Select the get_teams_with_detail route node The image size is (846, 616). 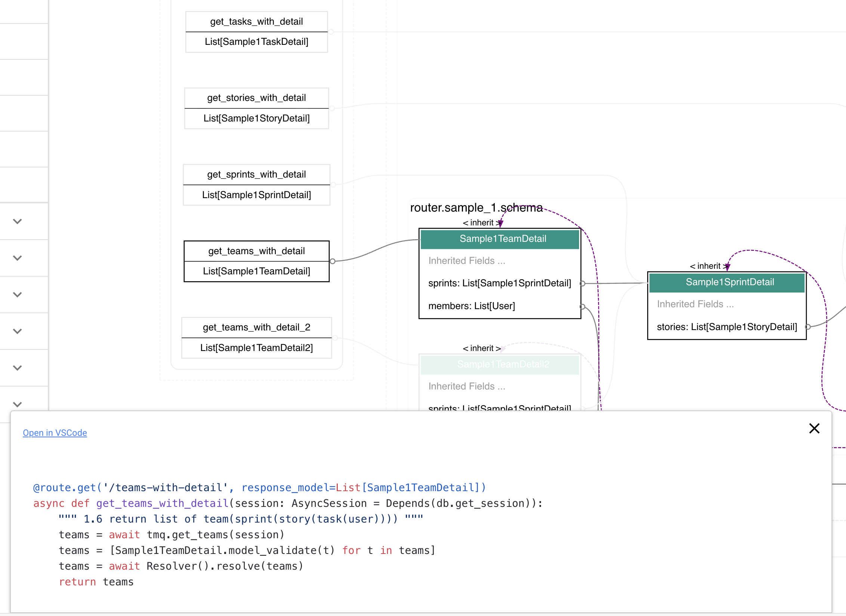point(256,251)
